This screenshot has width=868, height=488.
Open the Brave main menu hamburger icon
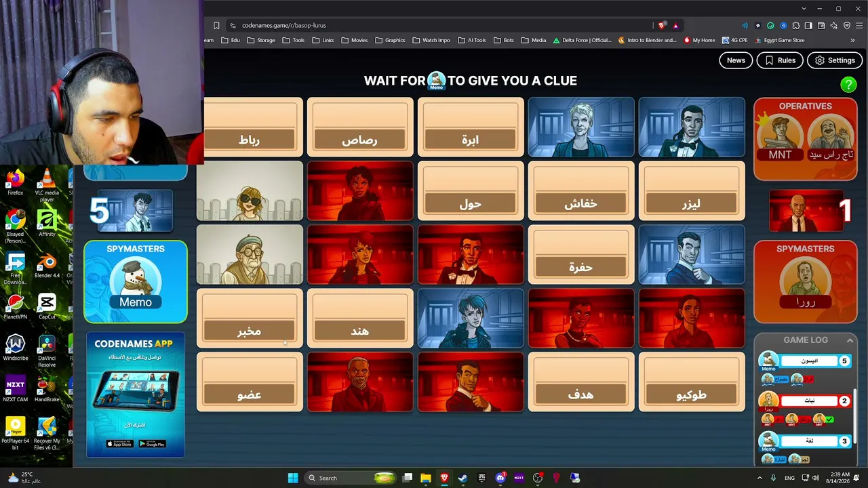[x=859, y=26]
